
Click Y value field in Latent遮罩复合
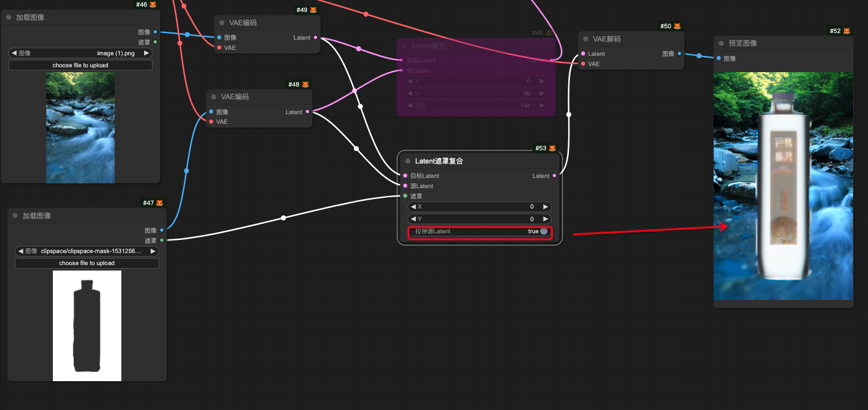479,219
